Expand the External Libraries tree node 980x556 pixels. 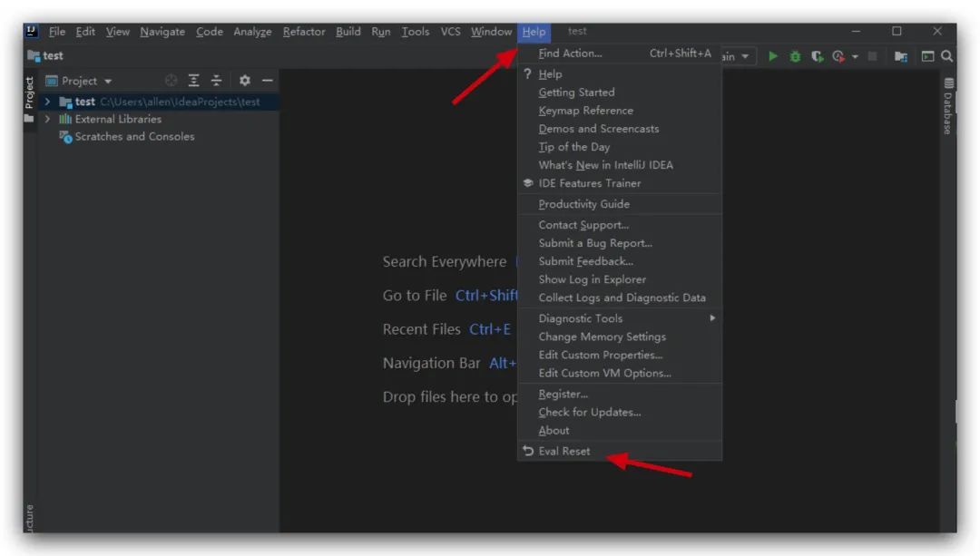click(47, 119)
